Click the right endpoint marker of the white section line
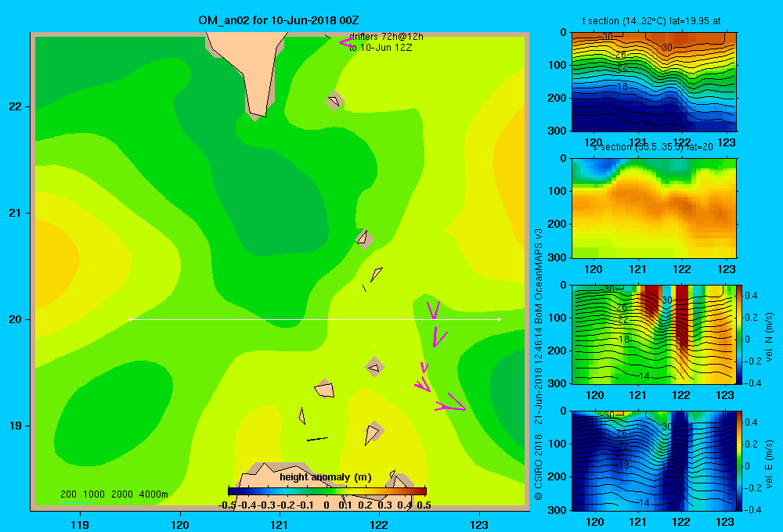 500,319
